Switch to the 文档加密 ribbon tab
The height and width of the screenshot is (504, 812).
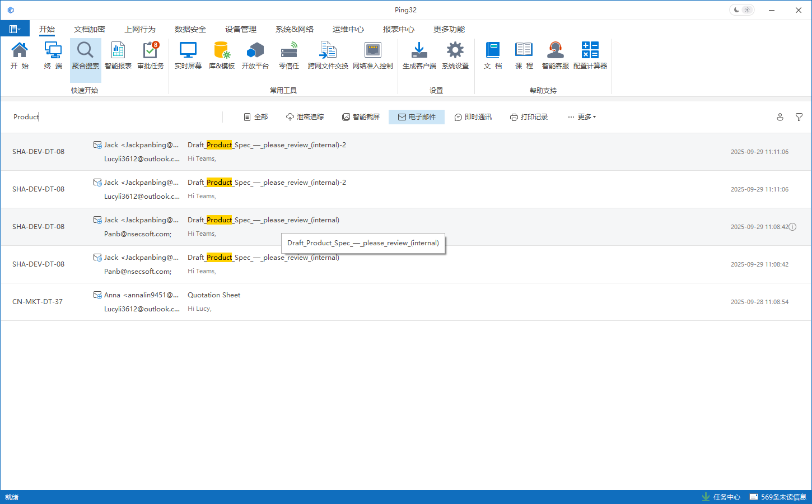(90, 29)
